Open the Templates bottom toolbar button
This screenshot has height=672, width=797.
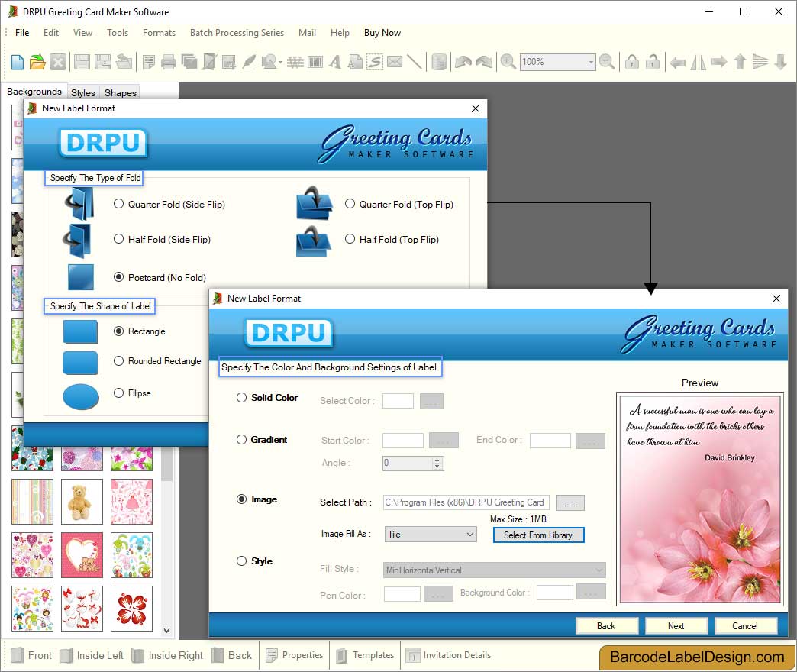[x=365, y=655]
